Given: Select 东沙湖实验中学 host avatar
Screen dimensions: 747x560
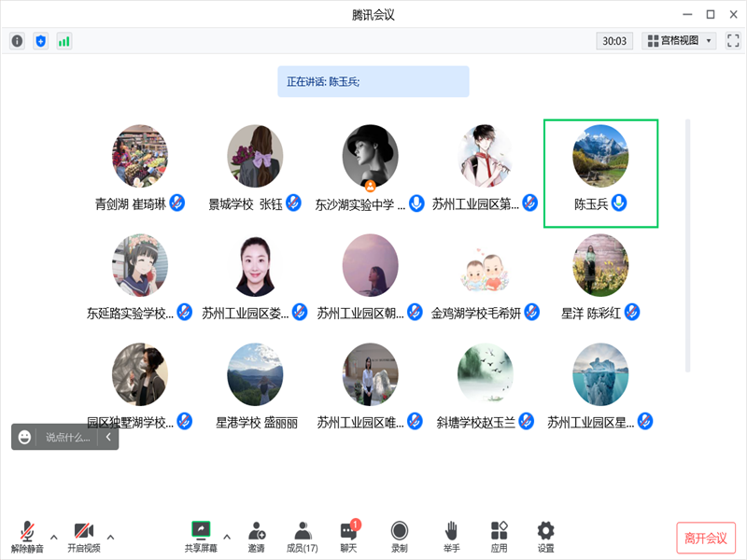Looking at the screenshot, I should pyautogui.click(x=370, y=156).
